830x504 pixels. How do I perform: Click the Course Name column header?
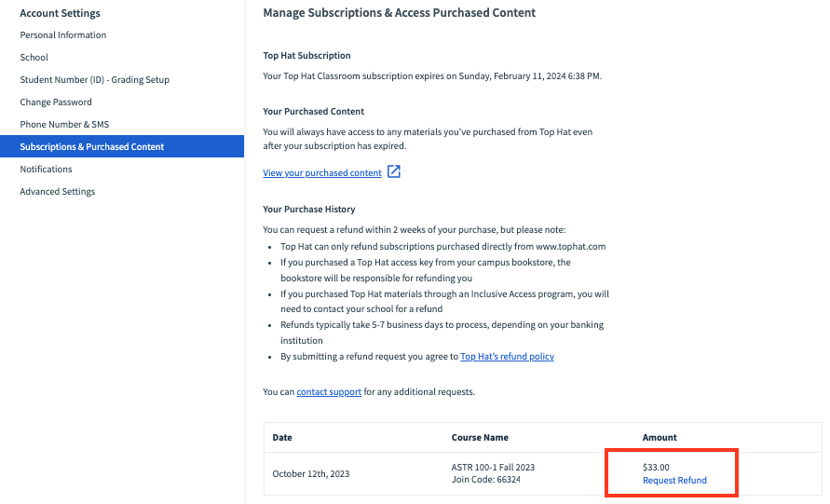(x=480, y=438)
